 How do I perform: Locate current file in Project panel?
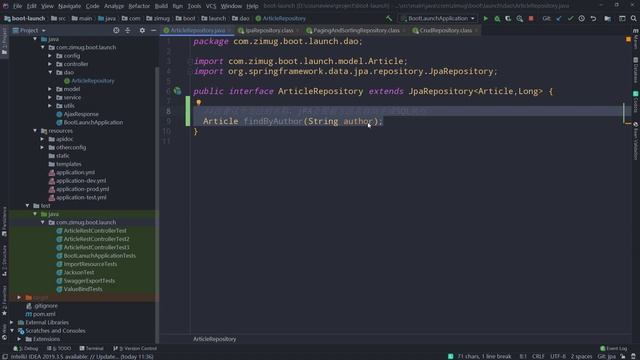click(116, 30)
